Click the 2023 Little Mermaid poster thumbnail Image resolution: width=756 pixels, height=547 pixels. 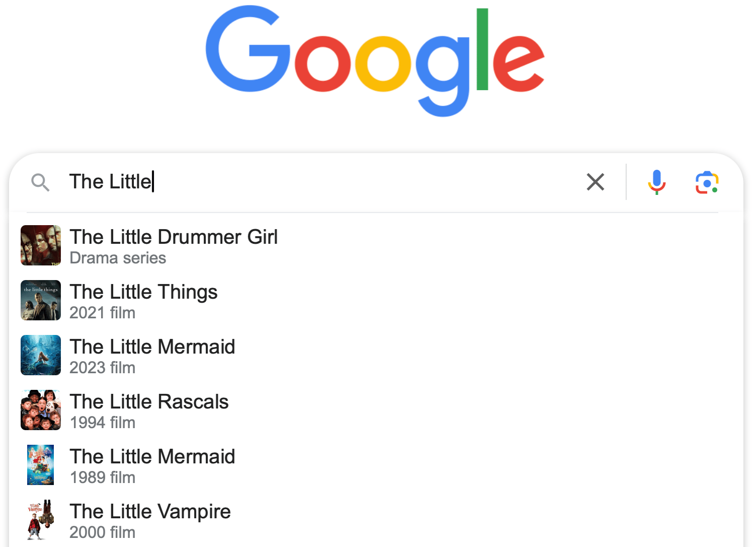tap(41, 355)
